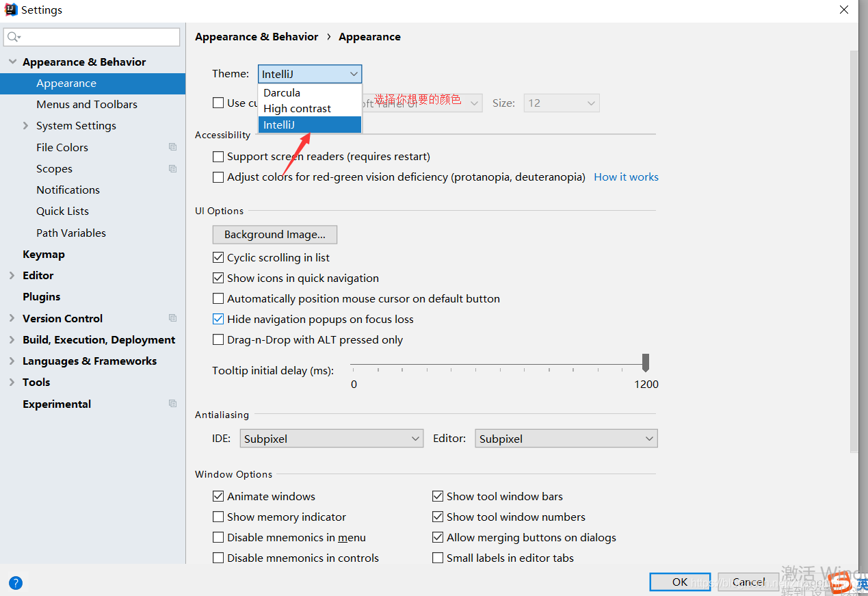Enable Automatically position mouse cursor on default button
868x596 pixels.
(218, 298)
